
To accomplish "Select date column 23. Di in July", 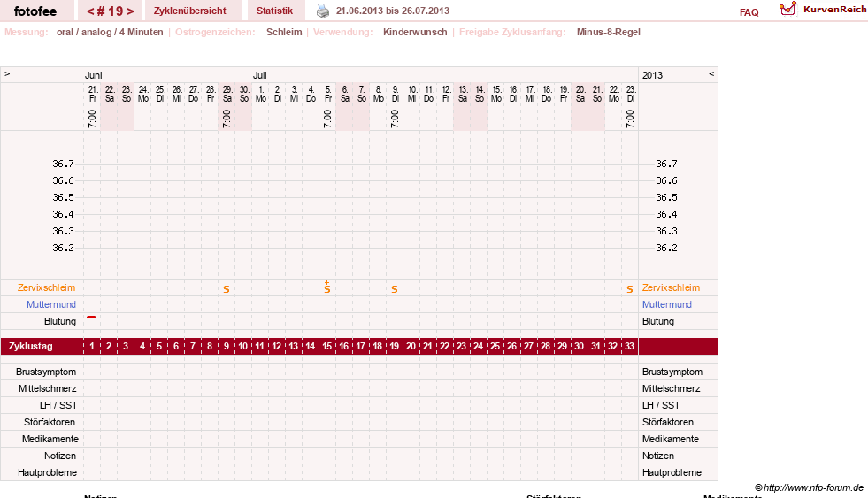I will click(x=631, y=94).
